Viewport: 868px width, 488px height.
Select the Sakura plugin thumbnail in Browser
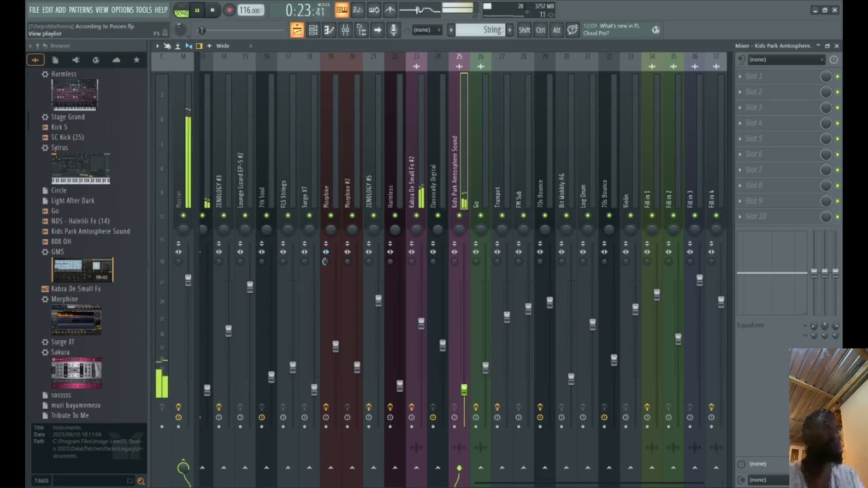pos(77,373)
